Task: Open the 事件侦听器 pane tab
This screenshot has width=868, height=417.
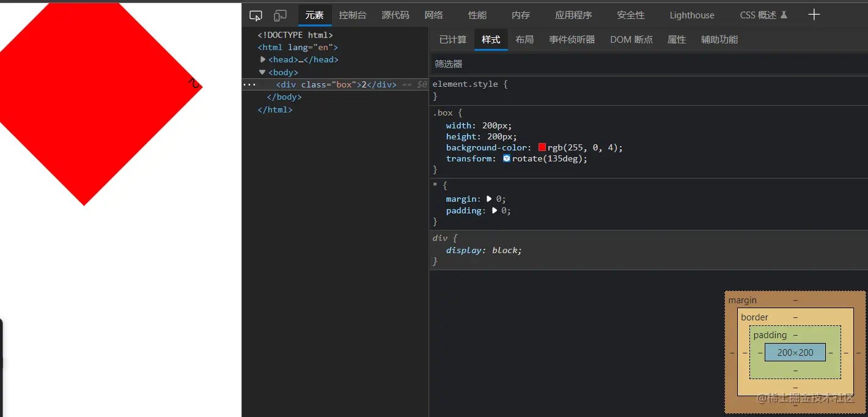Action: (x=572, y=40)
